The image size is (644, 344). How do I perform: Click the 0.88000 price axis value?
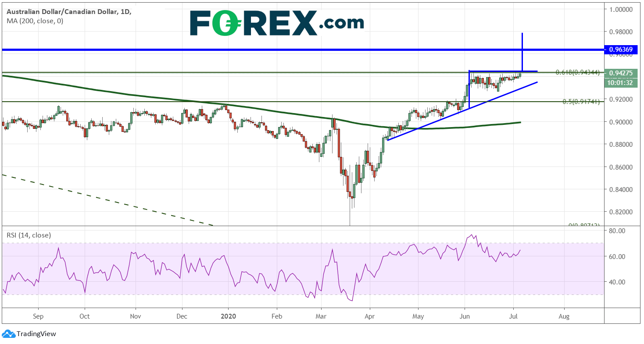pos(621,144)
